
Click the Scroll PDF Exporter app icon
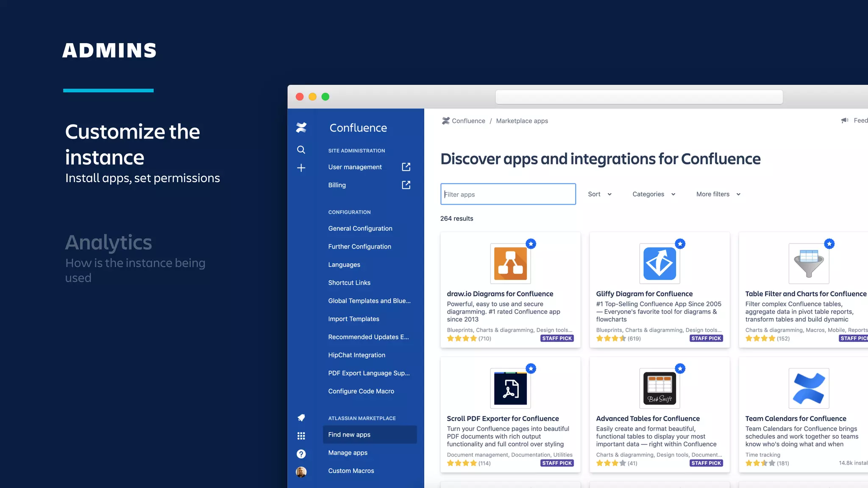pyautogui.click(x=510, y=388)
